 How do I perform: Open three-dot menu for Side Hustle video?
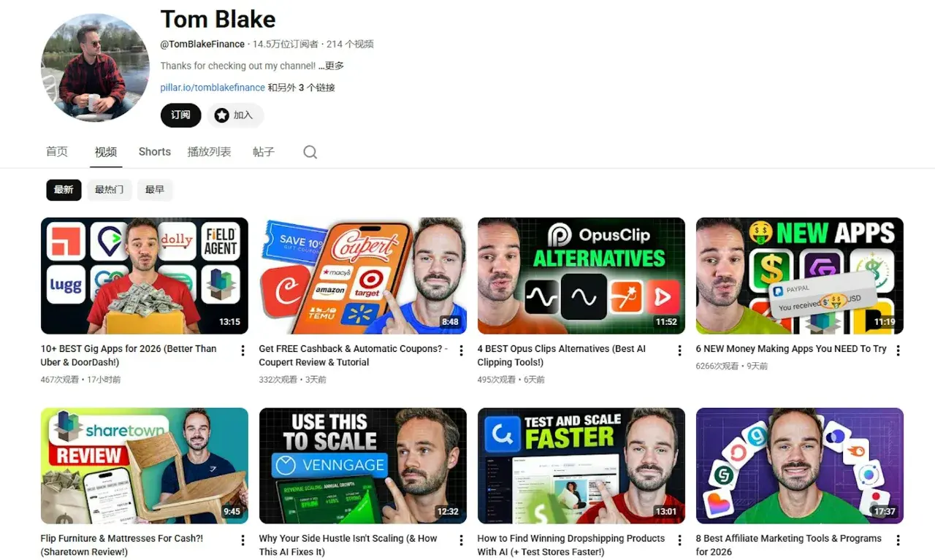point(461,540)
